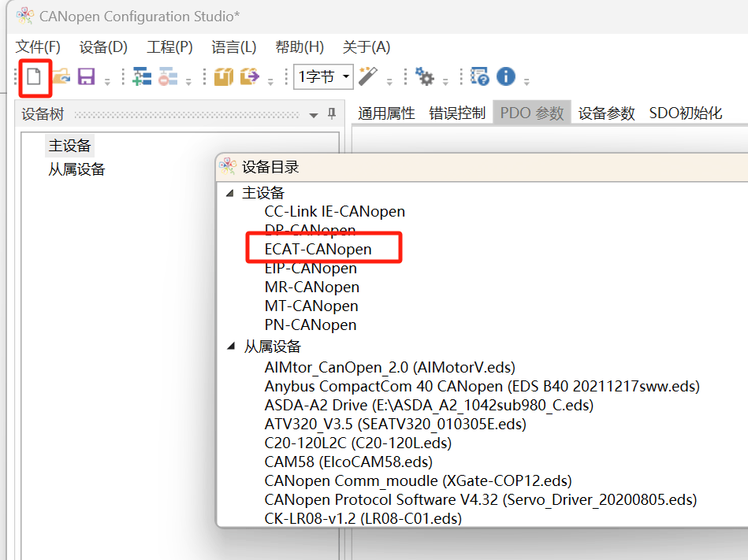Click the 设备目录 window title bar
Viewport: 748px width, 560px height.
(x=482, y=167)
